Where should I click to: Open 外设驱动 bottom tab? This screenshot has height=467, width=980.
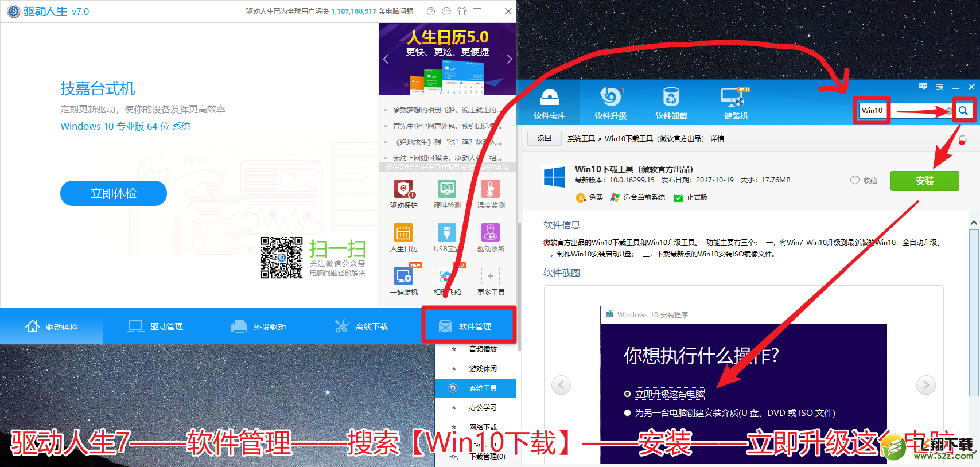pyautogui.click(x=258, y=326)
